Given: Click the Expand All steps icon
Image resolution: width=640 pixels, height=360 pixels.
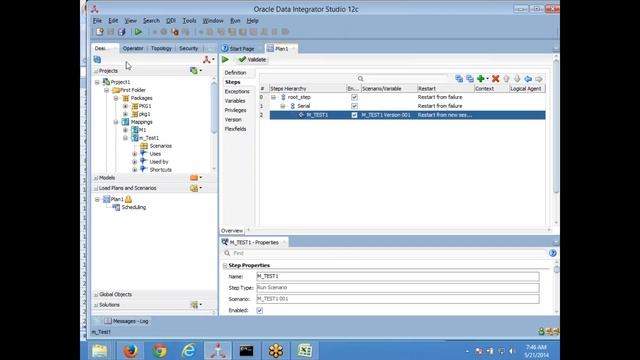Looking at the screenshot, I should 459,79.
